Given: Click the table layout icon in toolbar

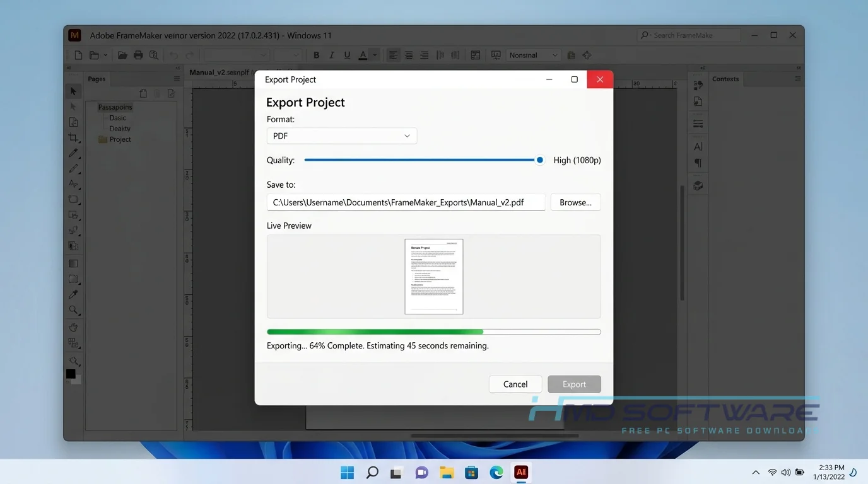Looking at the screenshot, I should [476, 55].
